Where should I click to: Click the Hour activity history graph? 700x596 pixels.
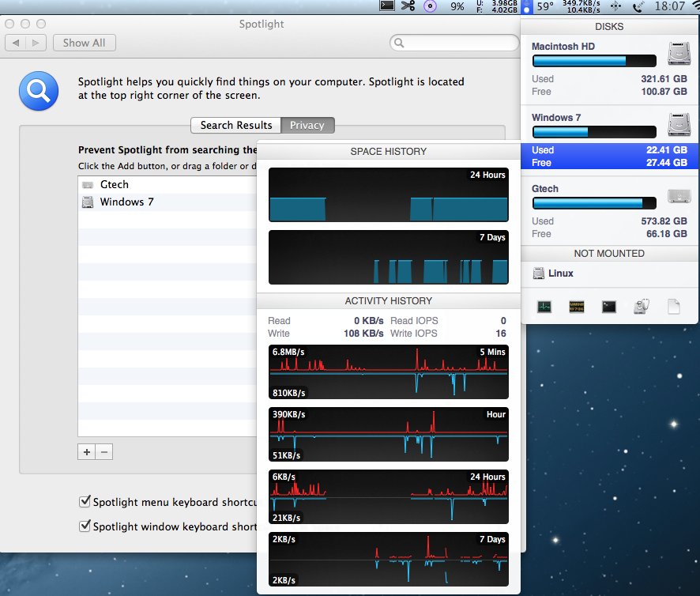point(389,434)
